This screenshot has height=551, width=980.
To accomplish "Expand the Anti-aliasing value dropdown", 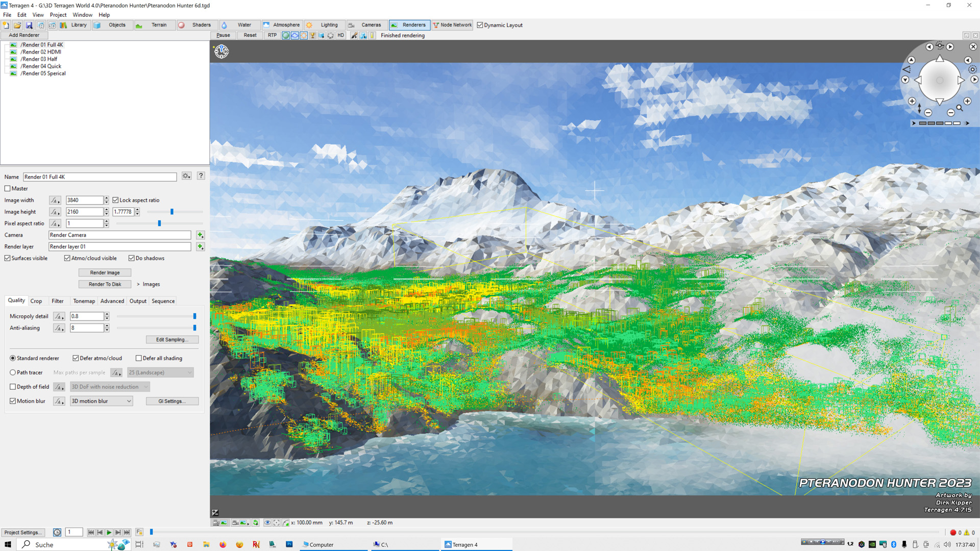I will (59, 328).
